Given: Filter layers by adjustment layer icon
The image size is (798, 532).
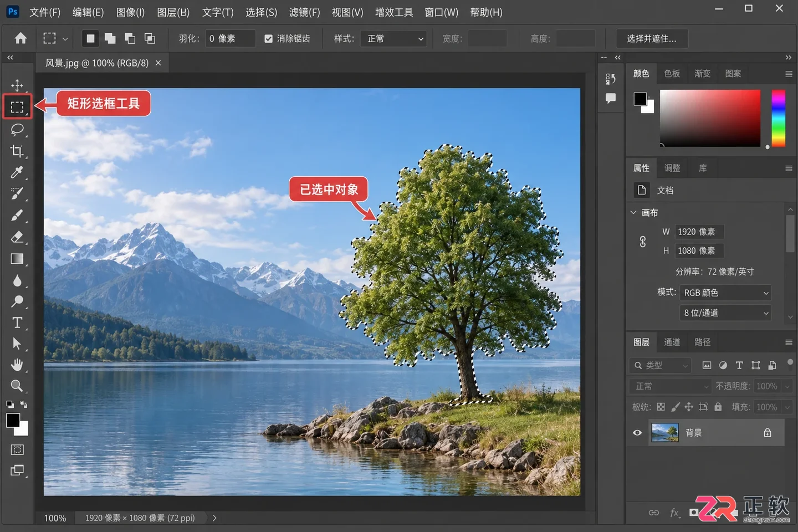Looking at the screenshot, I should pyautogui.click(x=723, y=365).
